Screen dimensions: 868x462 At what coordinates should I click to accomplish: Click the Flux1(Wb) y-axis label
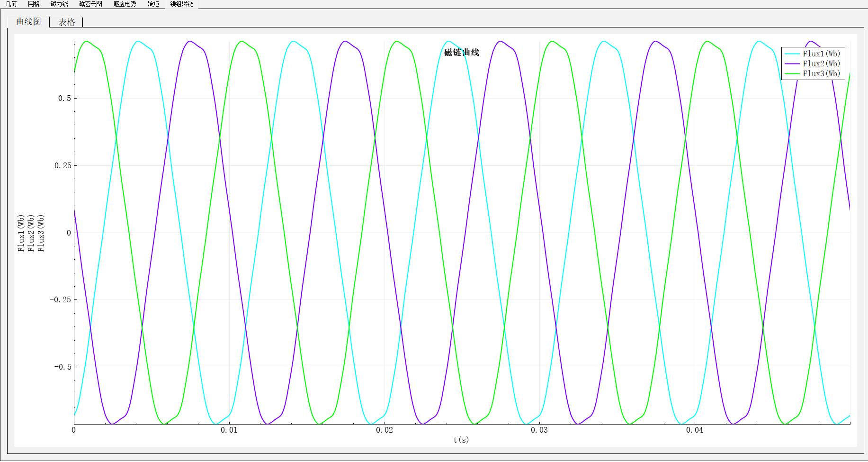21,233
